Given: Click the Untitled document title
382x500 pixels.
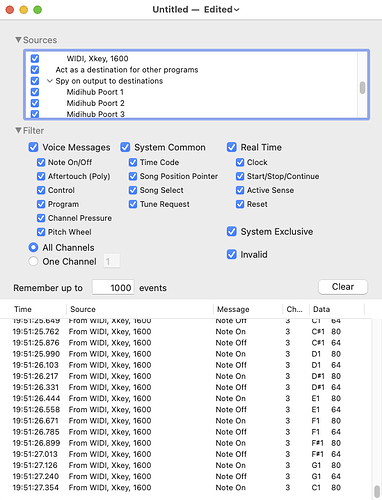Looking at the screenshot, I should click(170, 9).
